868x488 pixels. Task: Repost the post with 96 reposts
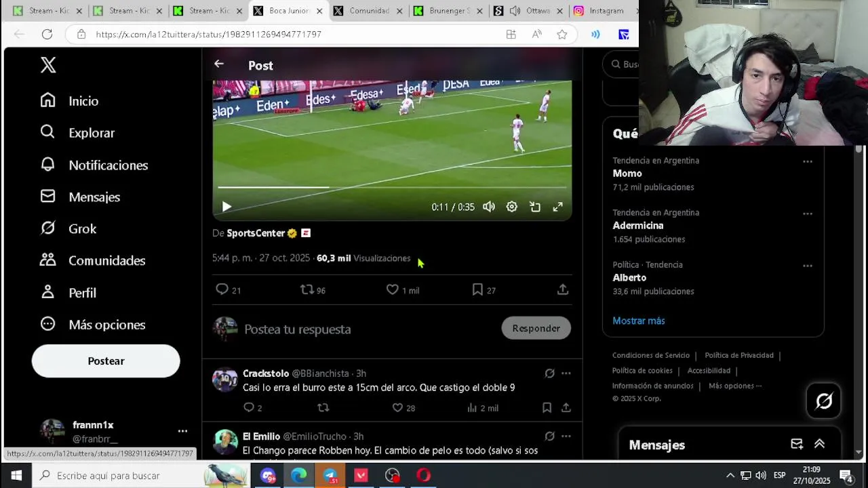[x=313, y=290]
